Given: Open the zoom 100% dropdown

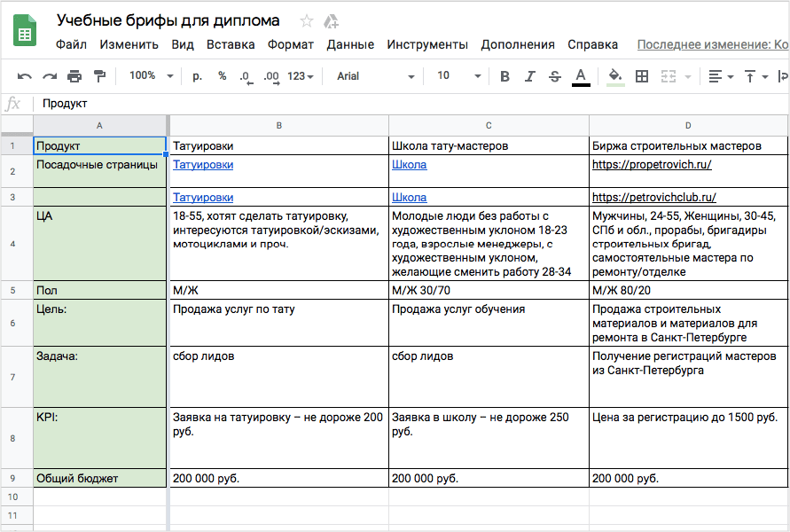Looking at the screenshot, I should pyautogui.click(x=152, y=76).
